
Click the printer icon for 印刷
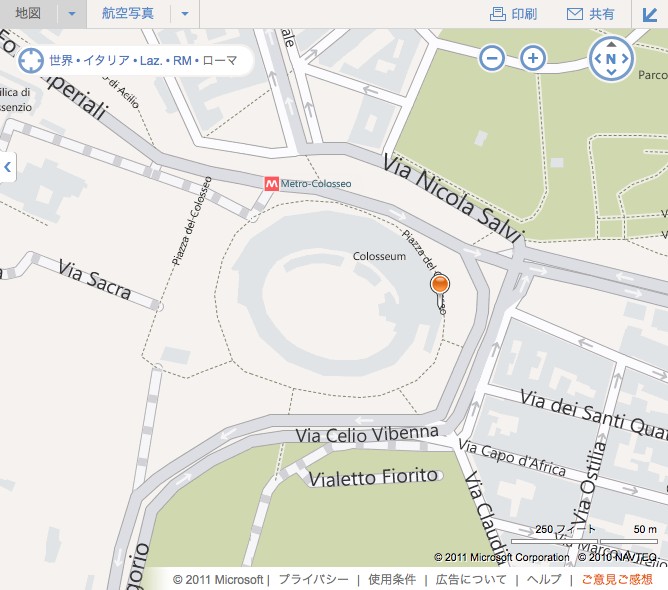click(x=498, y=14)
